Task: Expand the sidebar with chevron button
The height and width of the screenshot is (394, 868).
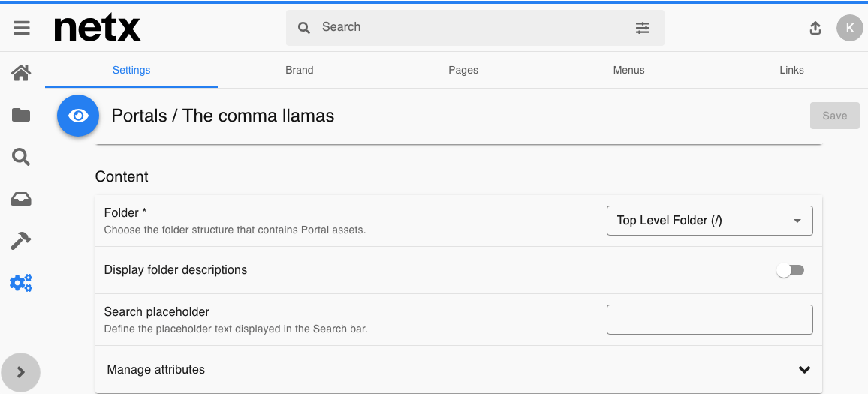Action: point(21,372)
